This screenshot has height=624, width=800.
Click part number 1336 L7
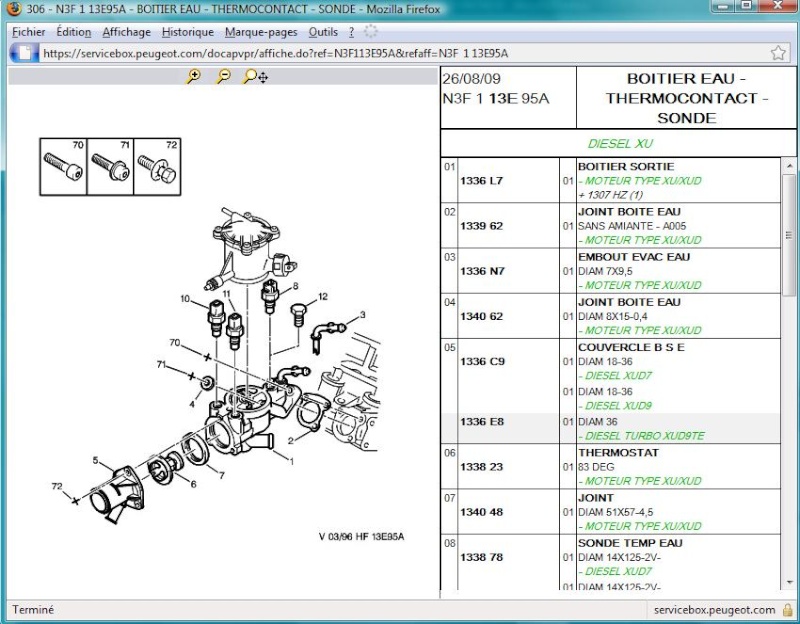click(x=481, y=181)
